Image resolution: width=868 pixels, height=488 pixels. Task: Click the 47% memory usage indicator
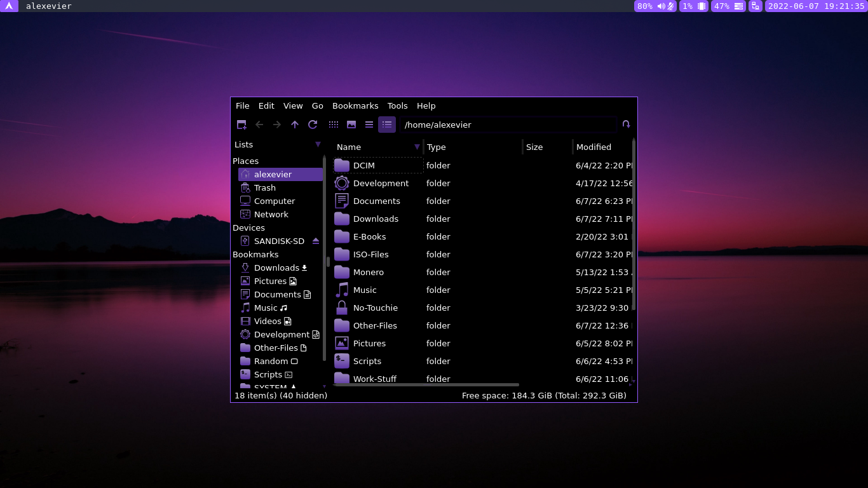click(728, 6)
